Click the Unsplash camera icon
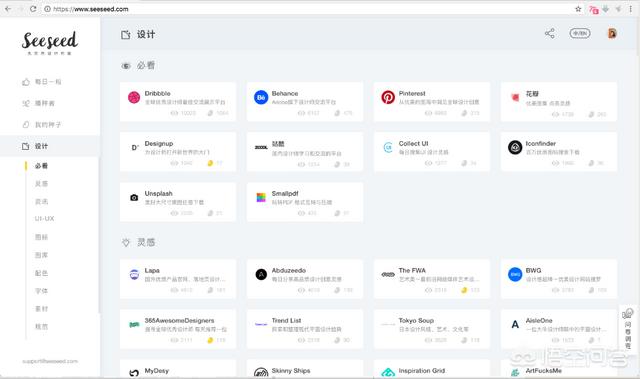The width and height of the screenshot is (640, 379). point(134,197)
